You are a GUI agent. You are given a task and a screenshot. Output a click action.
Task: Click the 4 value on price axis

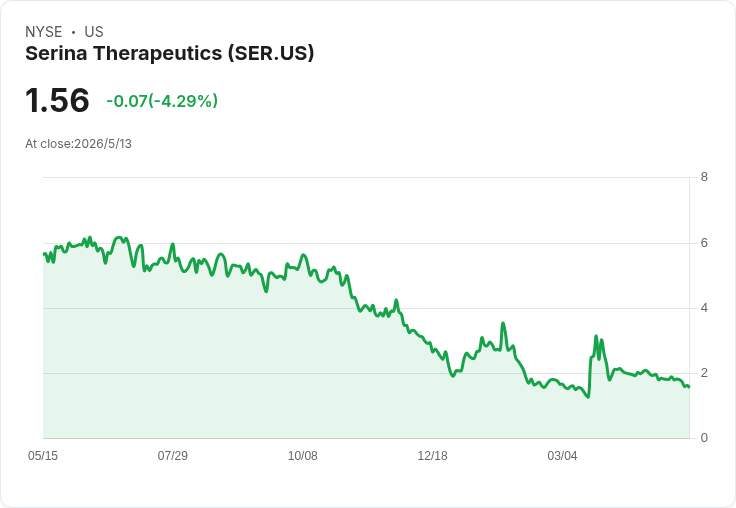[704, 308]
